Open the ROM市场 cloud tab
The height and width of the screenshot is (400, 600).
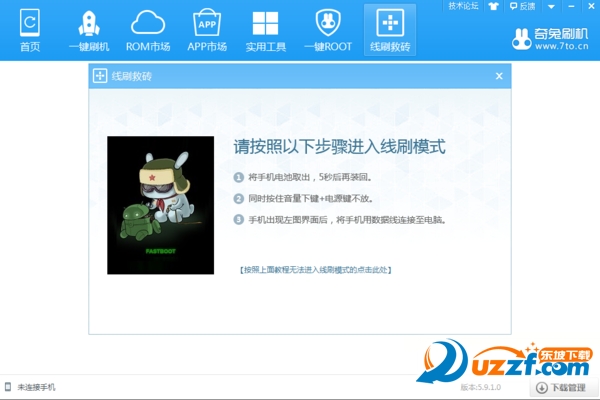point(148,30)
